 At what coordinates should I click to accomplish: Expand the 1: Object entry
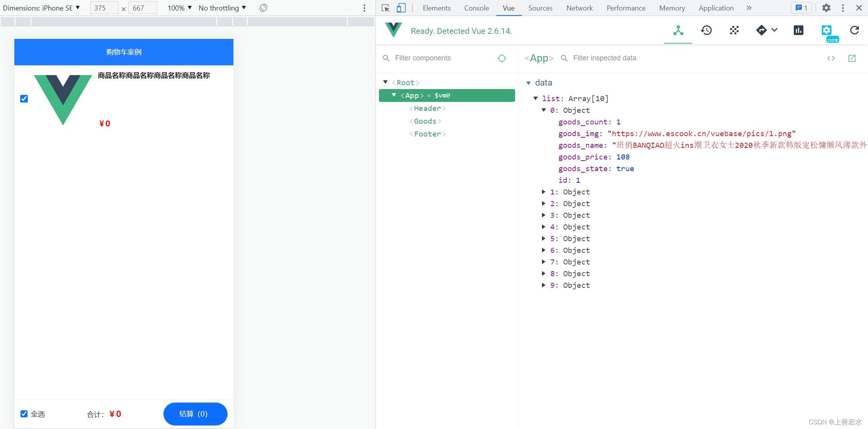(544, 192)
